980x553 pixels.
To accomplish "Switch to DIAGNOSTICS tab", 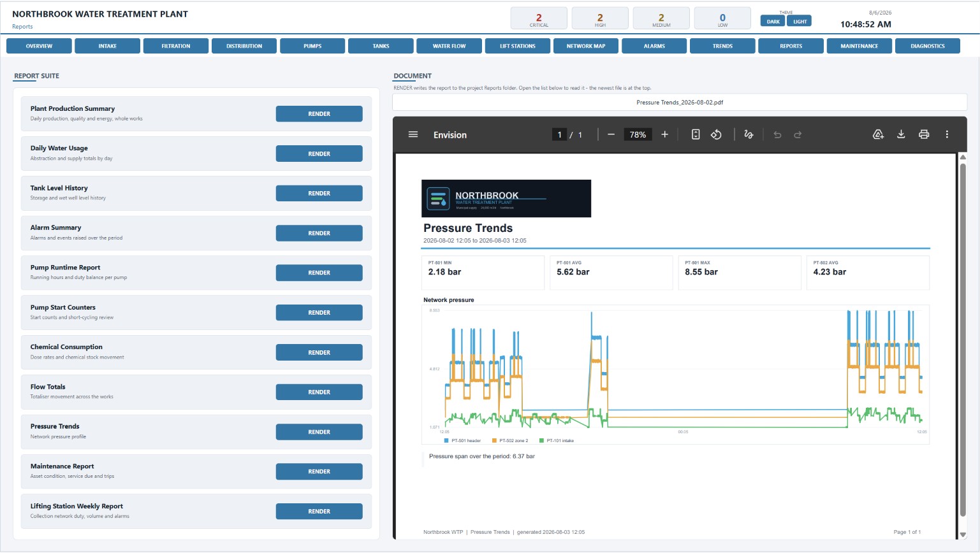I will click(x=928, y=46).
